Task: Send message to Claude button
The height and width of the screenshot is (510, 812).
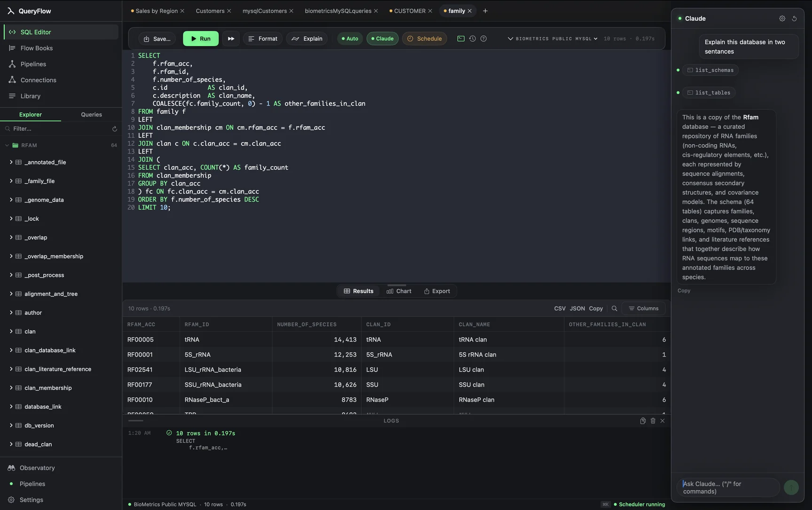Action: click(791, 487)
